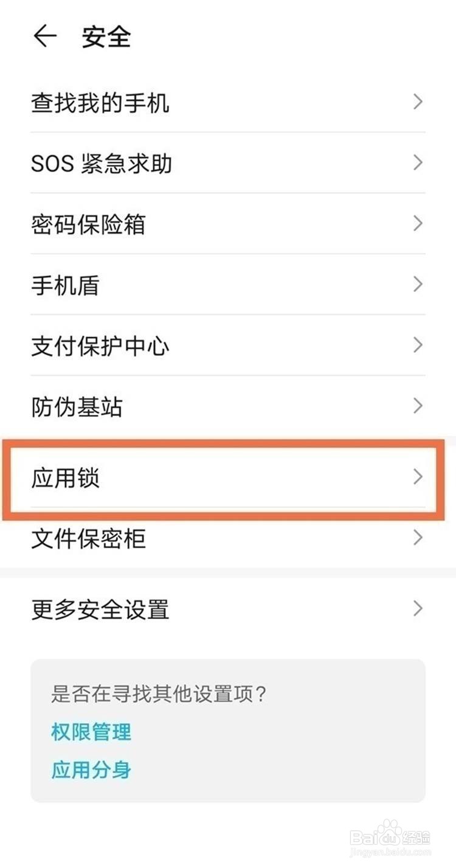Screen dimensions: 456x868
Task: Tap arrow on 应用锁 row
Action: point(418,477)
